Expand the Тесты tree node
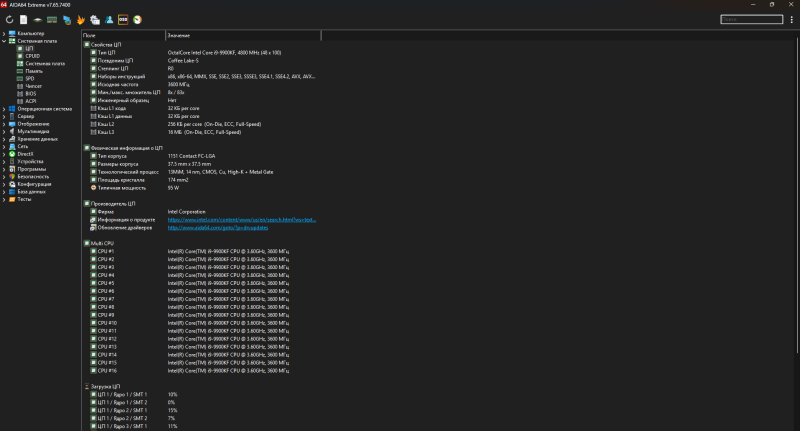The height and width of the screenshot is (431, 800). [x=5, y=199]
